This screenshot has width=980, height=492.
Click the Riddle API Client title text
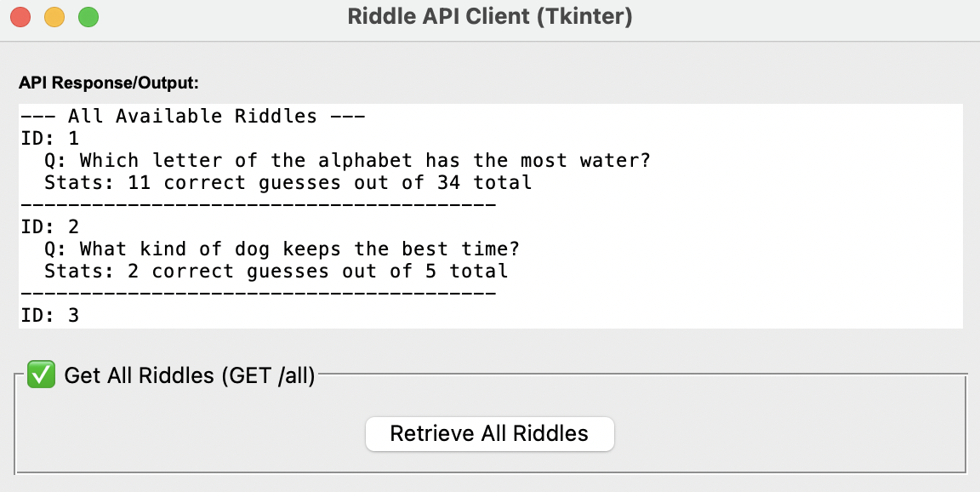[x=490, y=16]
